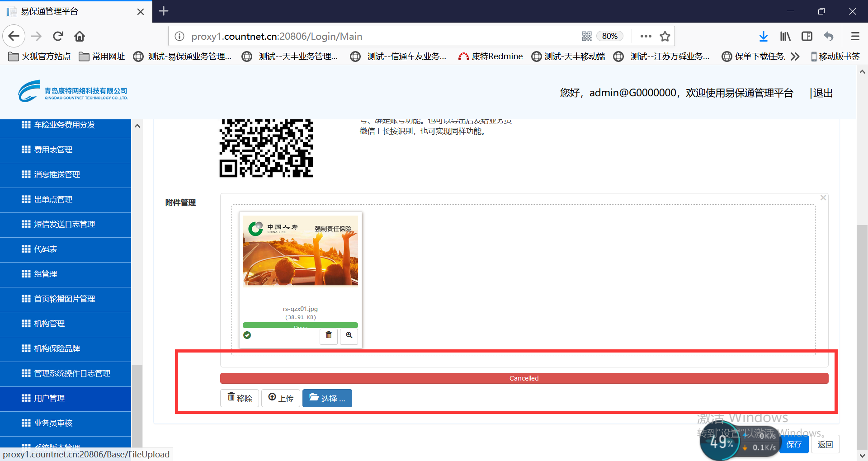This screenshot has width=868, height=461.
Task: Open the QR code icon in address bar
Action: pos(587,36)
